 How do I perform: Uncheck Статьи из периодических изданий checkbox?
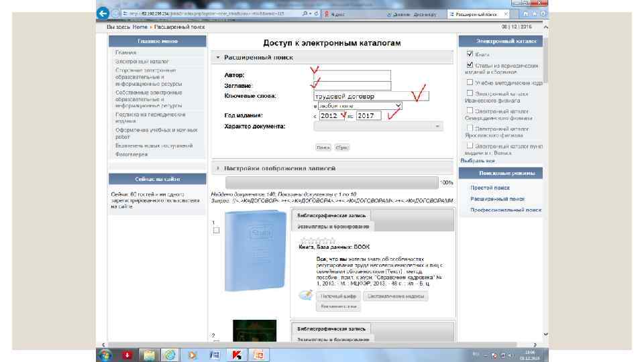pyautogui.click(x=470, y=65)
